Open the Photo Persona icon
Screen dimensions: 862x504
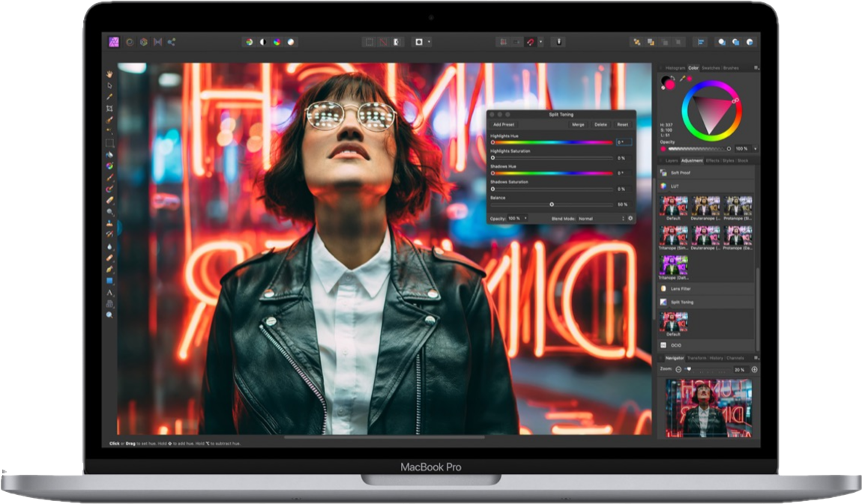coord(114,42)
